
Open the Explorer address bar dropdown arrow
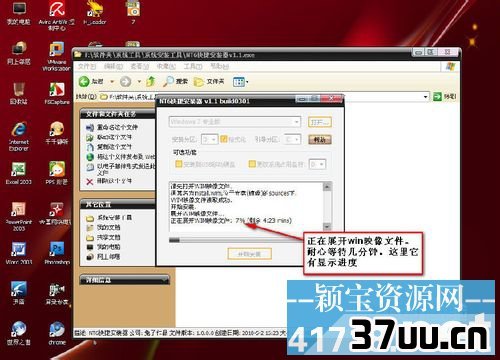point(425,97)
